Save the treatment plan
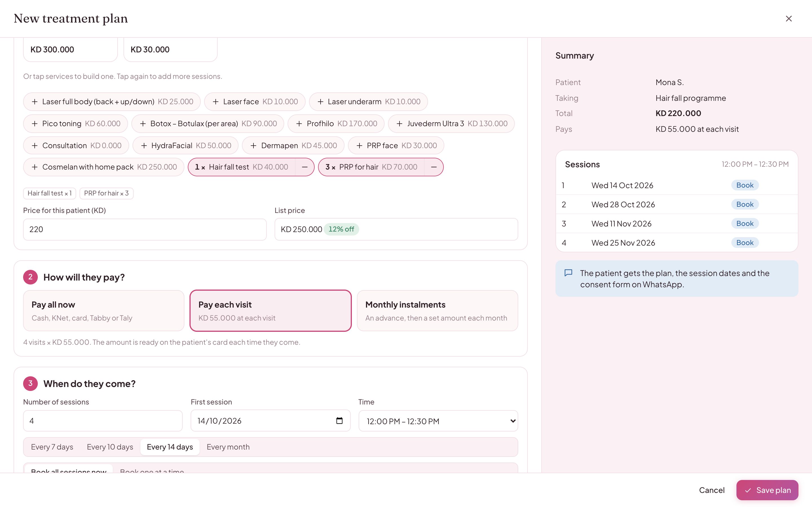The width and height of the screenshot is (812, 507). (x=767, y=490)
